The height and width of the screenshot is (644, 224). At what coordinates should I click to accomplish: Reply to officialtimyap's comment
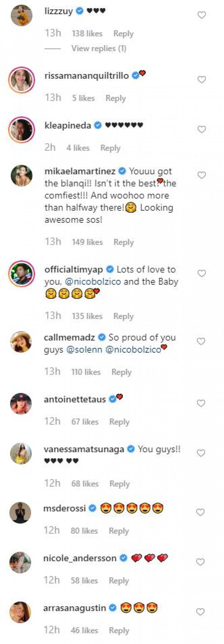[123, 316]
